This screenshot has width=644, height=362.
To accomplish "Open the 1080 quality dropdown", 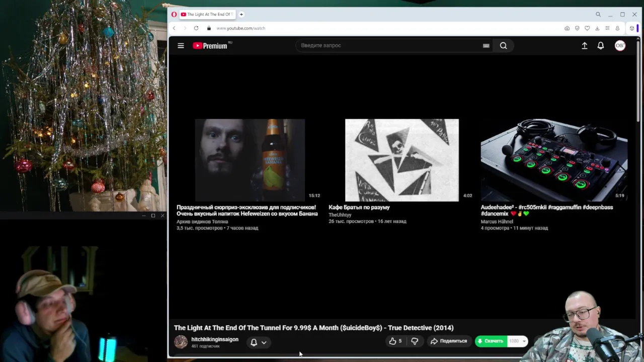I will point(517,341).
